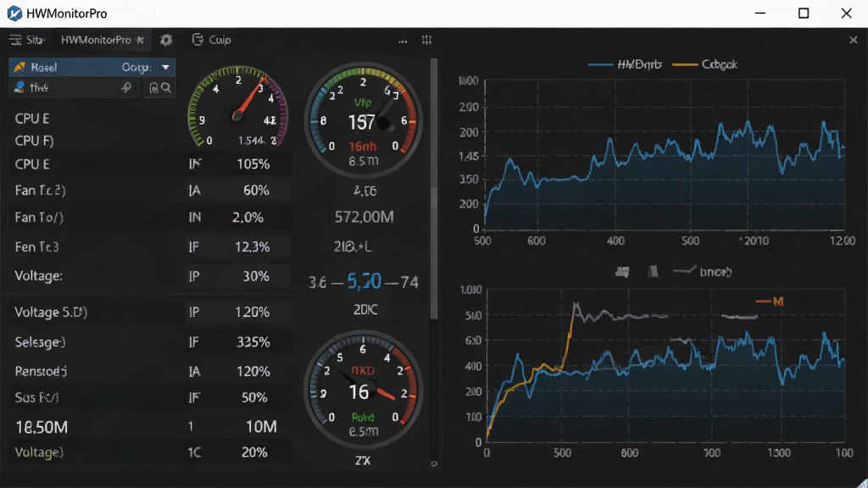868x488 pixels.
Task: Click the round gauge showing 157
Action: [x=363, y=120]
